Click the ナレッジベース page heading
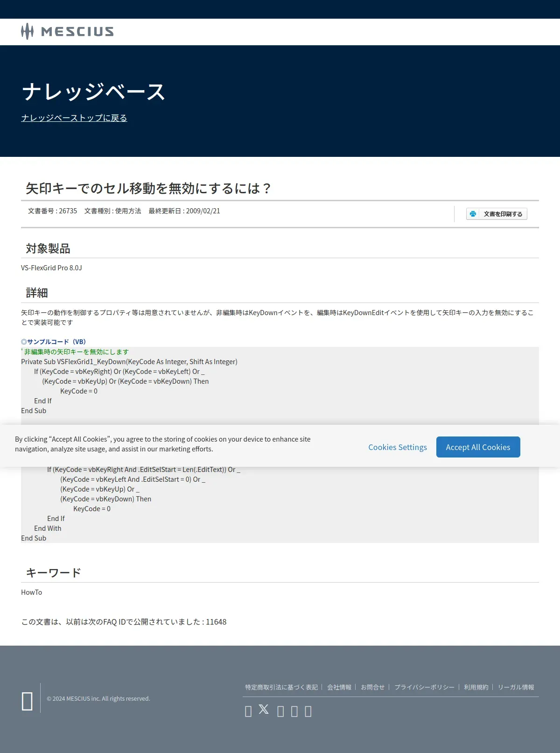 pos(93,91)
